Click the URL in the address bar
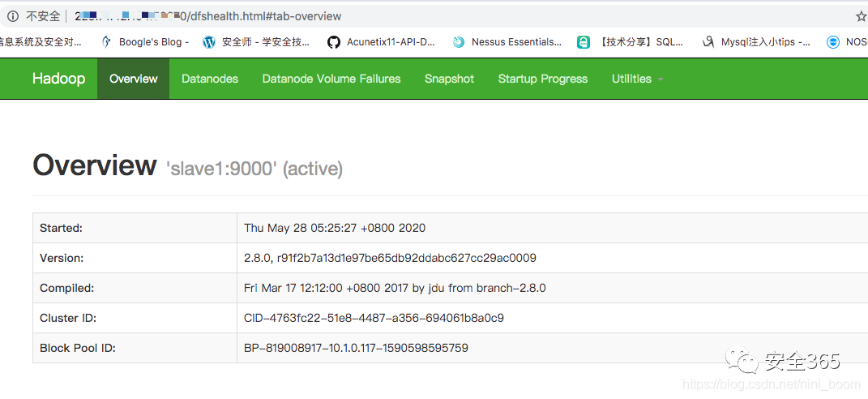The height and width of the screenshot is (399, 868). 243,16
